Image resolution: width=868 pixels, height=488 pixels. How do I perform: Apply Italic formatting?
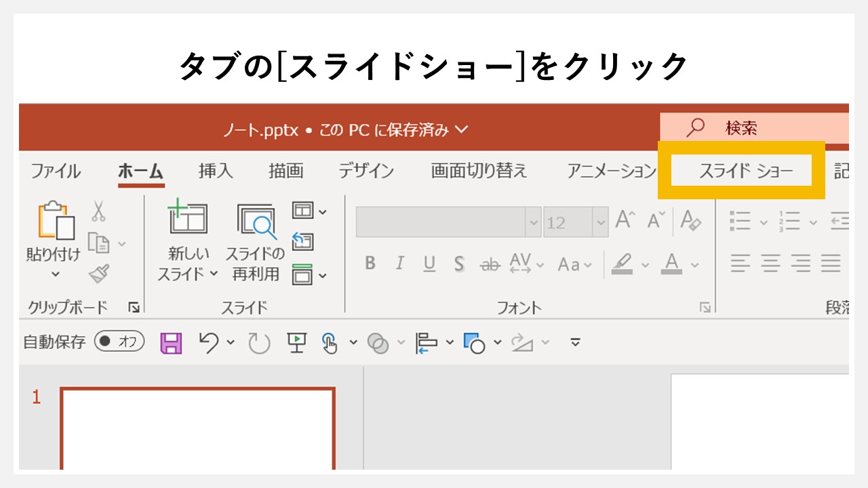399,264
